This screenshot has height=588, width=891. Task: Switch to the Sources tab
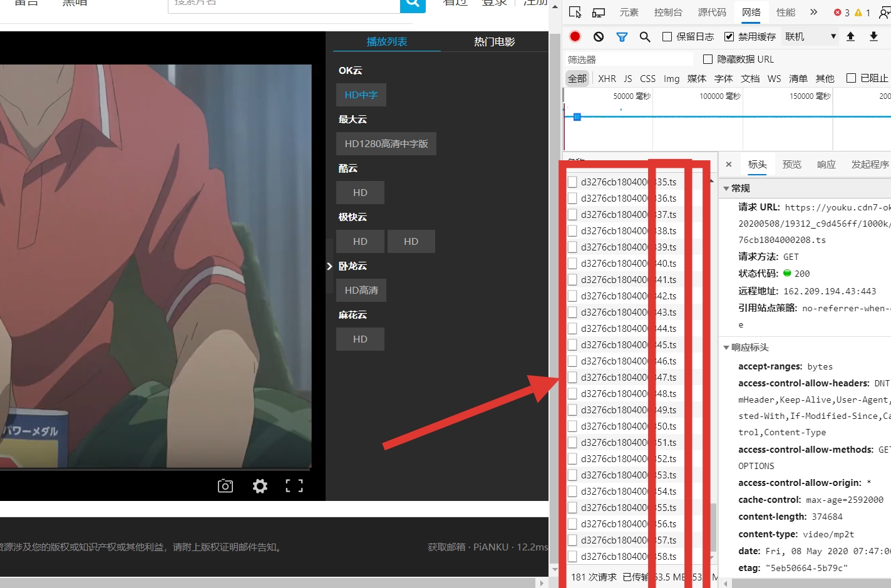pos(712,13)
